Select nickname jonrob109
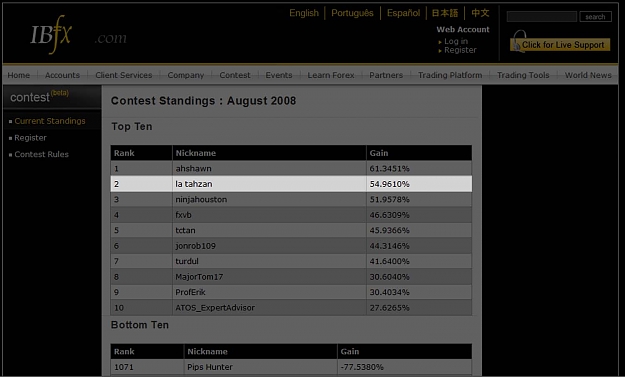This screenshot has height=377, width=625. tap(195, 246)
